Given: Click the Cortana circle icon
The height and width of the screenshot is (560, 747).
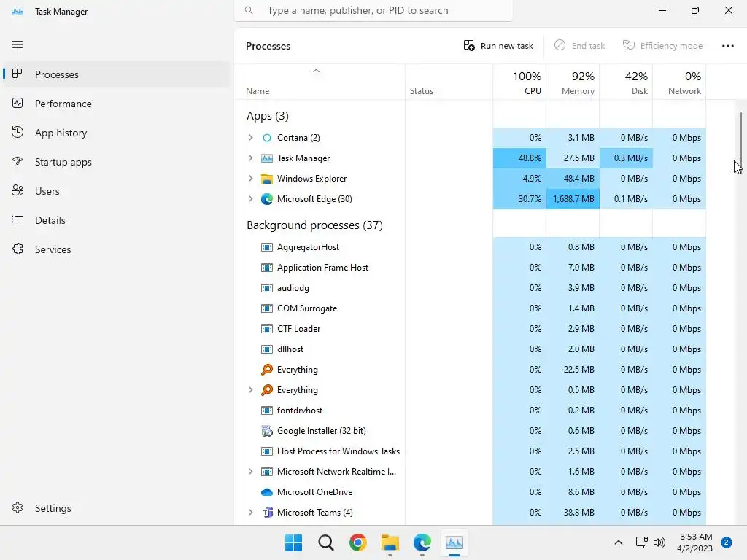Looking at the screenshot, I should pos(267,138).
